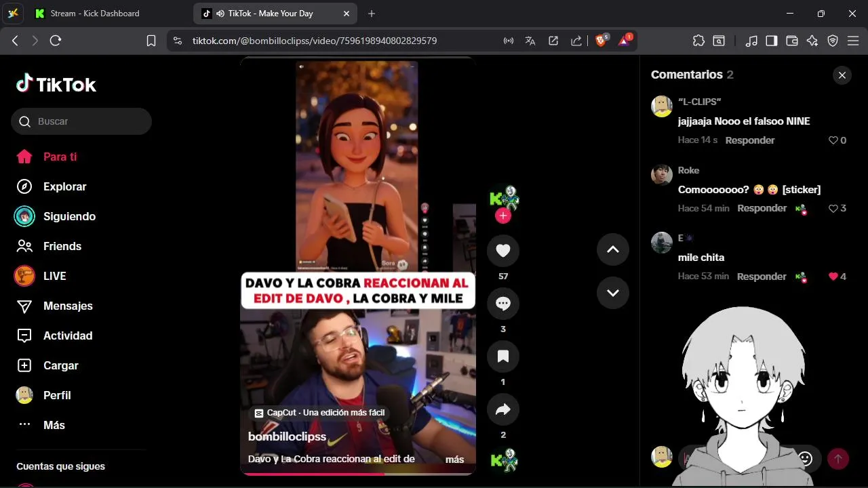Open the CapCut 'Una edición más fácil' tag
The image size is (868, 488).
tap(319, 413)
